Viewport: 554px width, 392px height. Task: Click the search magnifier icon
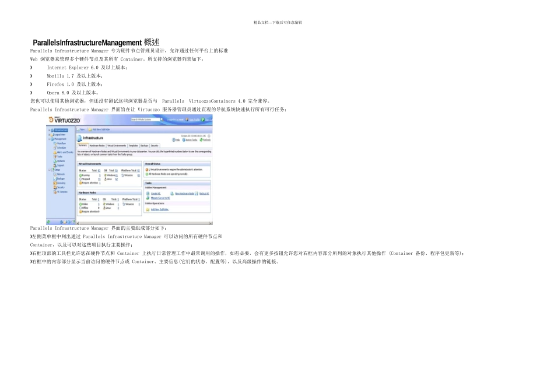162,120
